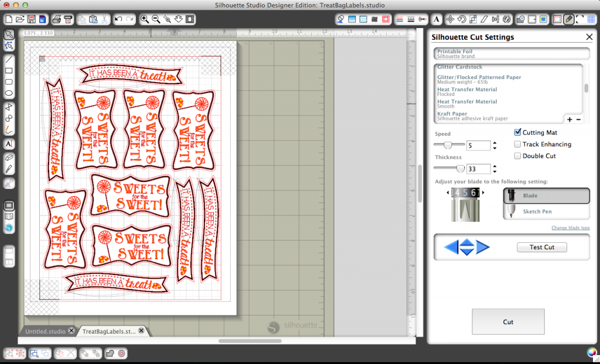
Task: Save the document using the floppy disk icon
Action: [32, 19]
